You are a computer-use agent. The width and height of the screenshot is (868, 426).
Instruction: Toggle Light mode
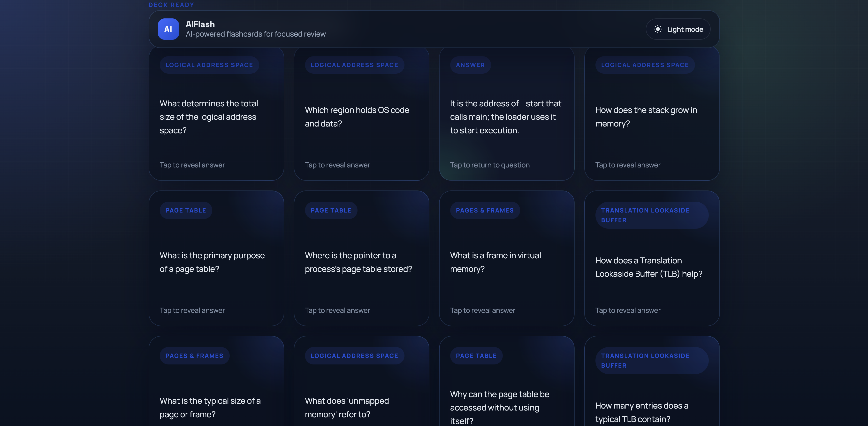pos(678,29)
